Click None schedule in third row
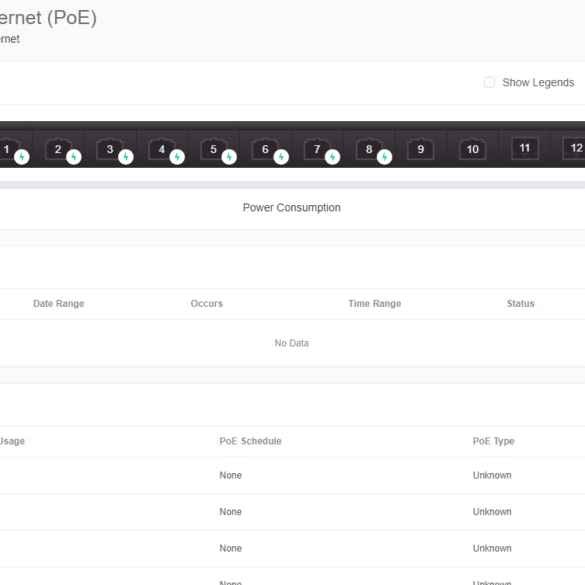Screen dimensions: 585x585 click(231, 548)
